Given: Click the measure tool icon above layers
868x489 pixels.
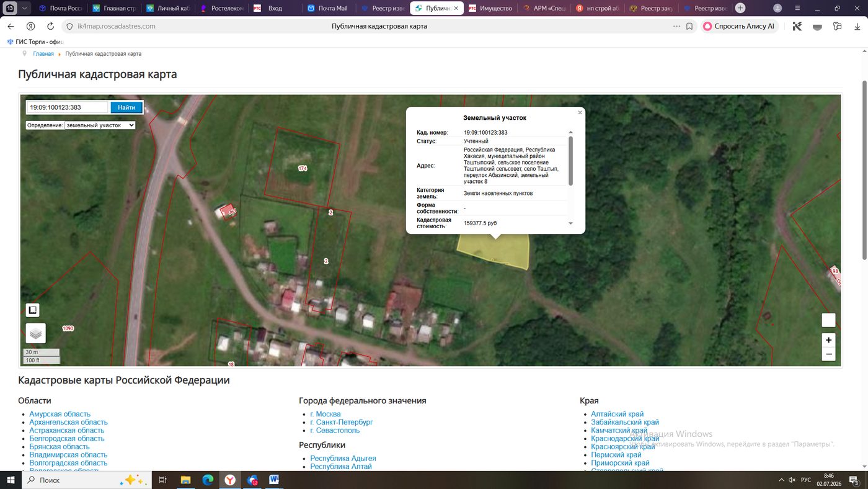Looking at the screenshot, I should coord(32,310).
